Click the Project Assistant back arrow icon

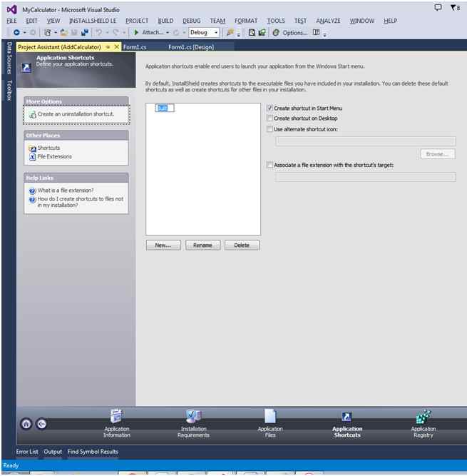click(x=41, y=424)
